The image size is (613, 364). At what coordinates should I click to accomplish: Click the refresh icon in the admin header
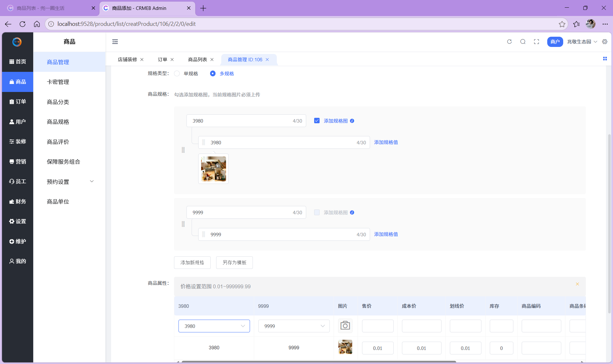pyautogui.click(x=509, y=42)
